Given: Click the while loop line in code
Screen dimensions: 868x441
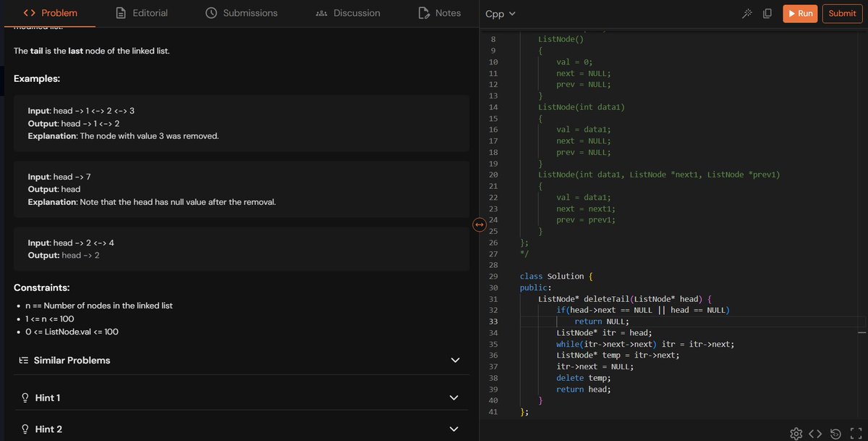Looking at the screenshot, I should tap(645, 344).
